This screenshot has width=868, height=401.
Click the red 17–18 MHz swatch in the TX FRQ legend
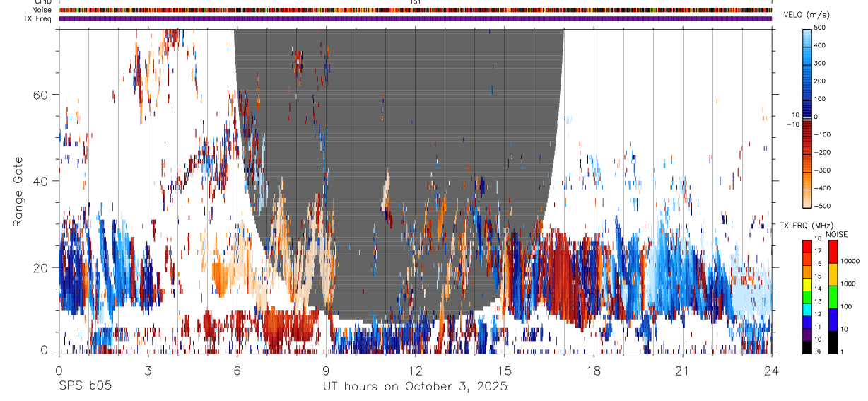coord(807,246)
